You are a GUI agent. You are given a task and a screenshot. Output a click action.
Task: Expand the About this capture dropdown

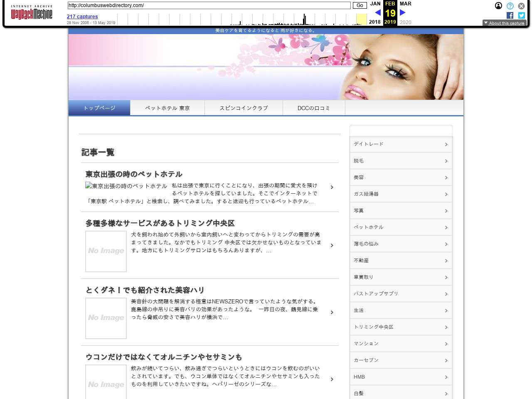(504, 23)
